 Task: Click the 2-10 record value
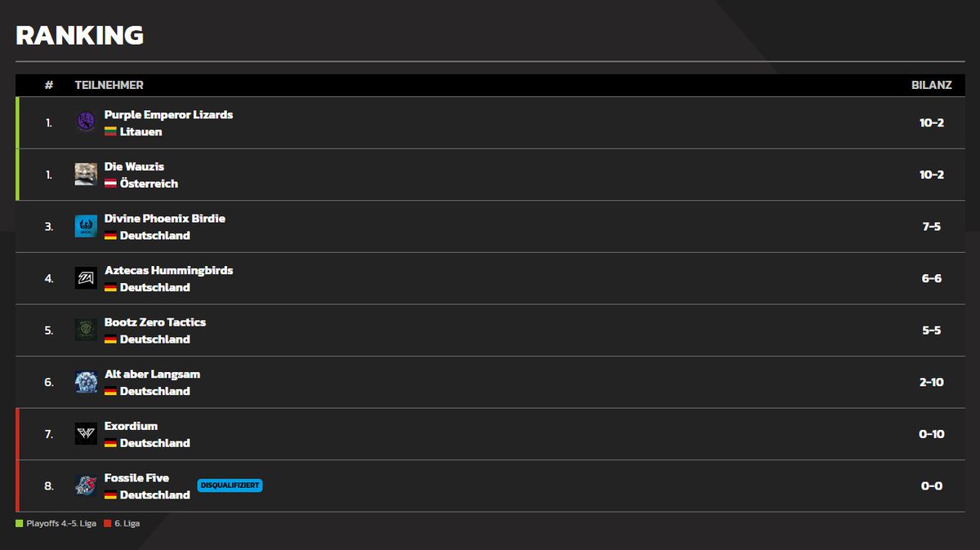click(x=932, y=382)
